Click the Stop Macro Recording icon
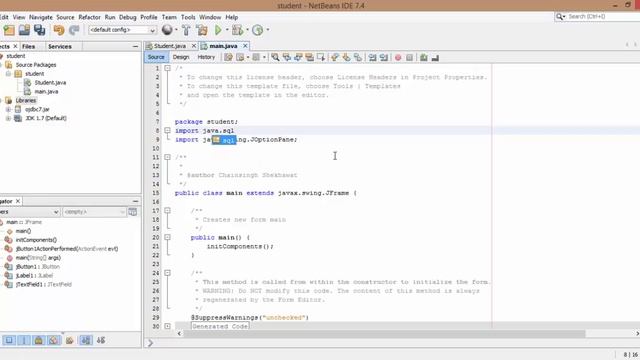The width and height of the screenshot is (640, 360). point(409,58)
